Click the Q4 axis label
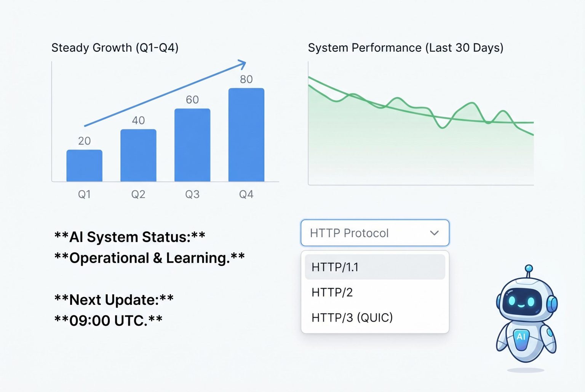The image size is (585, 392). point(246,194)
